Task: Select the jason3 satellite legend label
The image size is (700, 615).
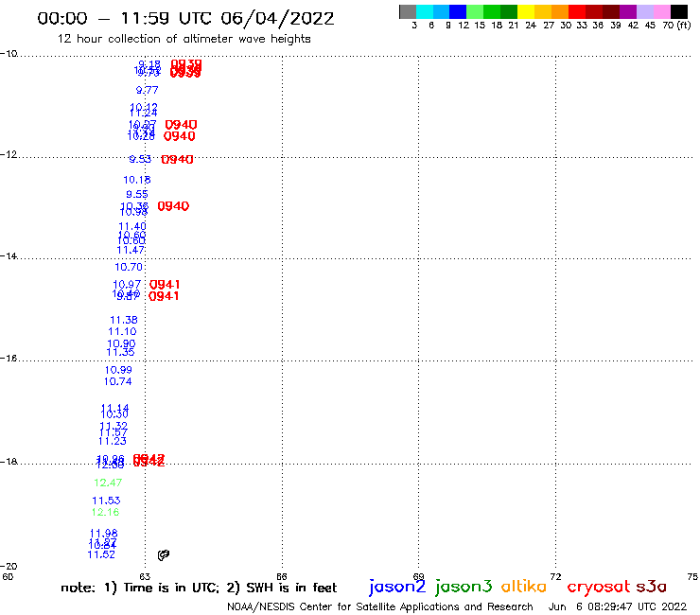Action: [x=464, y=587]
